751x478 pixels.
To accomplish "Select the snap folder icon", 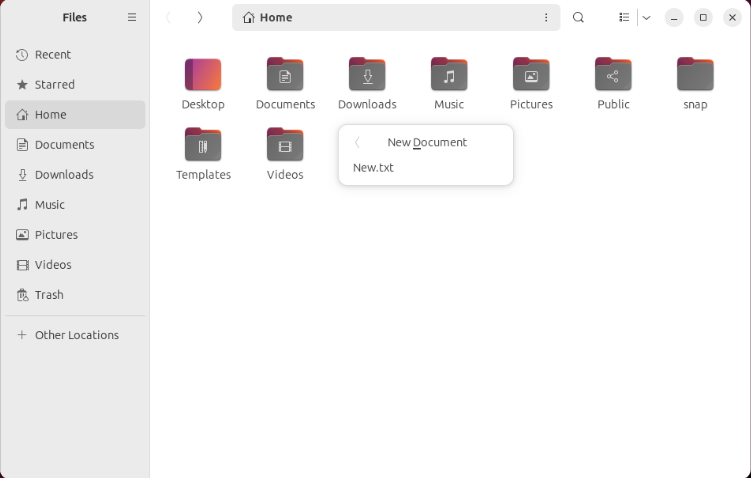I will (695, 75).
